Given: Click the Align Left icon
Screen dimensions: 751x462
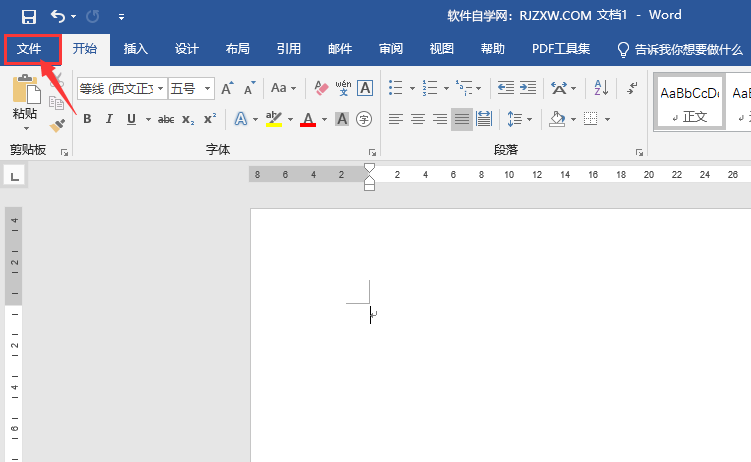Looking at the screenshot, I should [x=396, y=119].
